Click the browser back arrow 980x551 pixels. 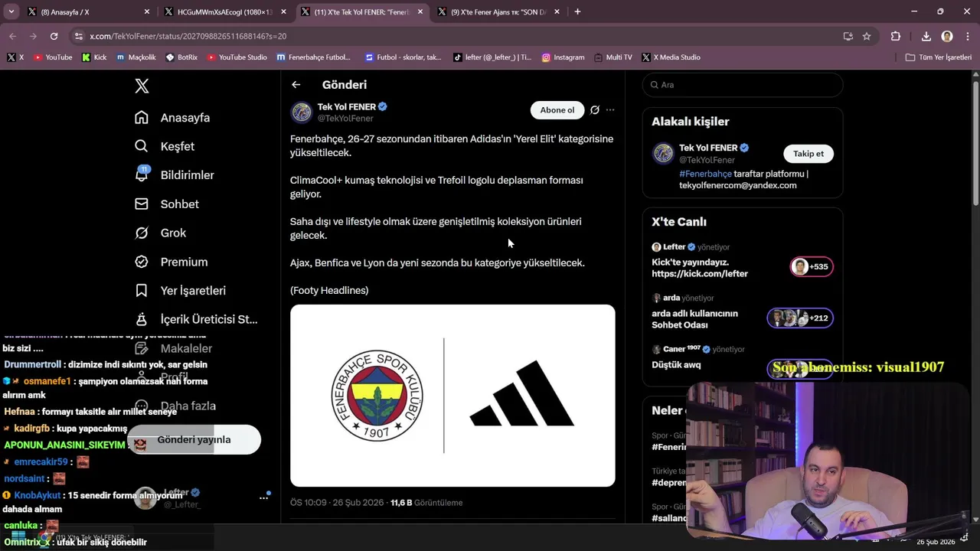[12, 36]
